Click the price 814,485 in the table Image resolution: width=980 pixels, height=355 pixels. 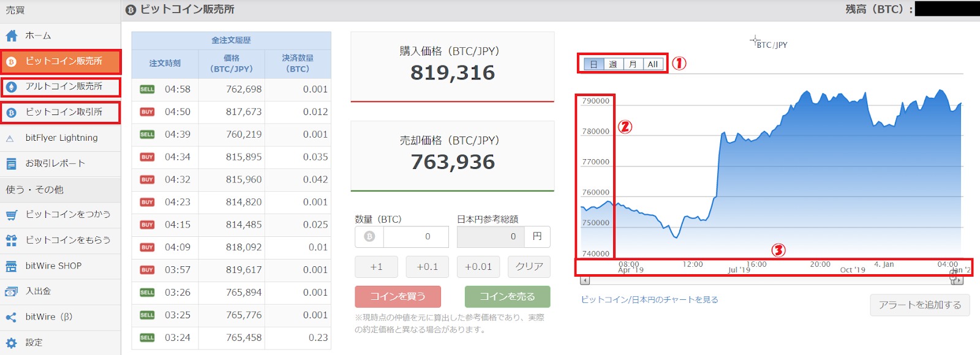point(244,225)
